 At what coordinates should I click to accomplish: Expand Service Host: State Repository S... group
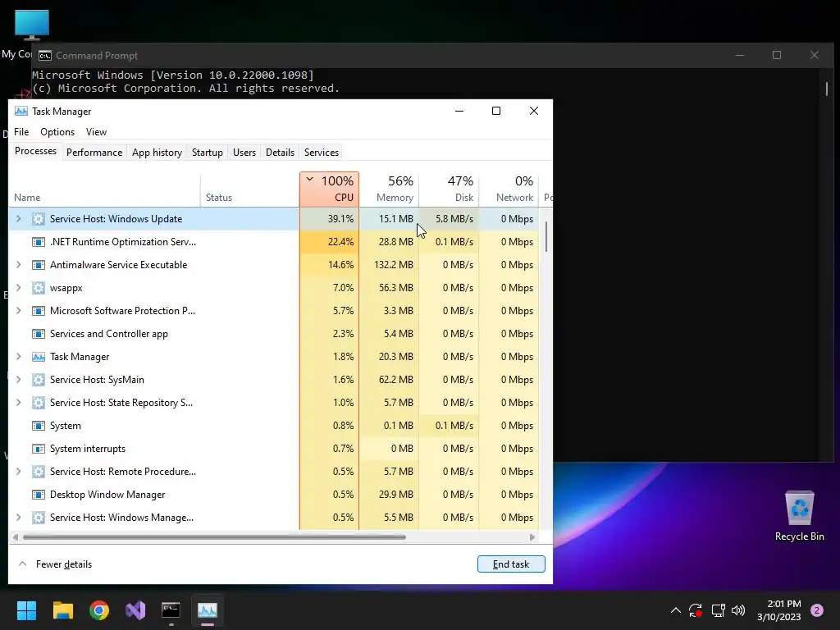click(19, 403)
